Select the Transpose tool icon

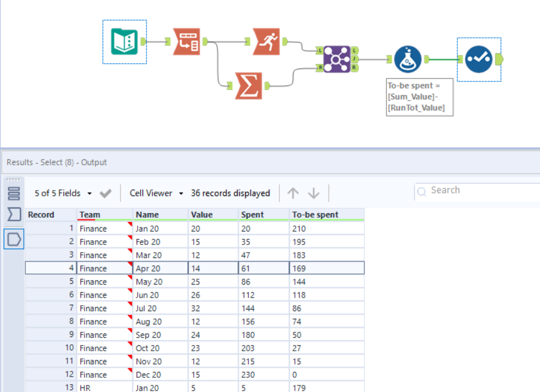tap(186, 42)
